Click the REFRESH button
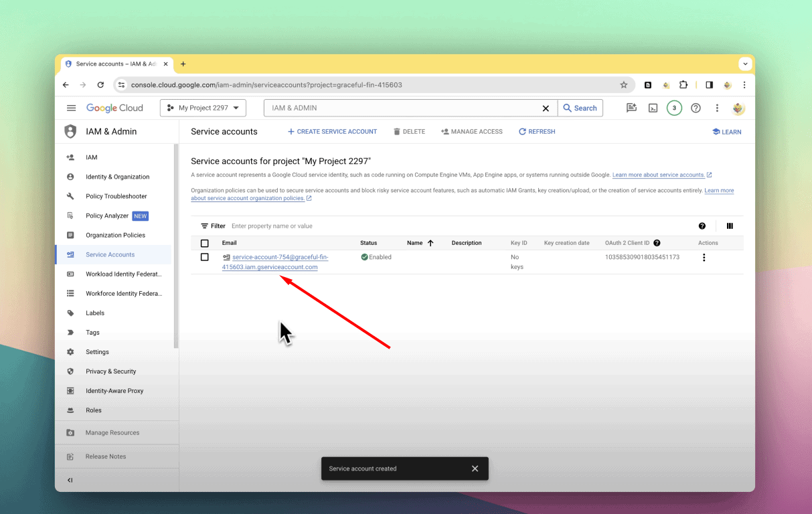 click(537, 132)
